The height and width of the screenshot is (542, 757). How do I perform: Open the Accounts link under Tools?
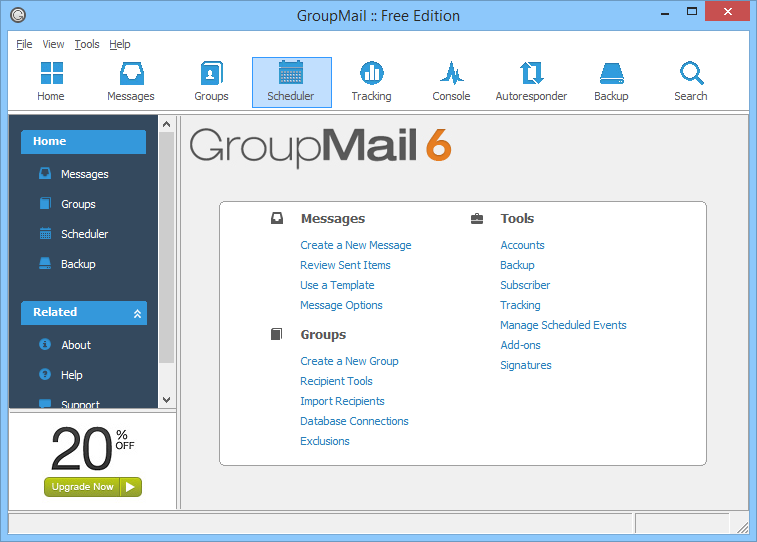coord(522,245)
